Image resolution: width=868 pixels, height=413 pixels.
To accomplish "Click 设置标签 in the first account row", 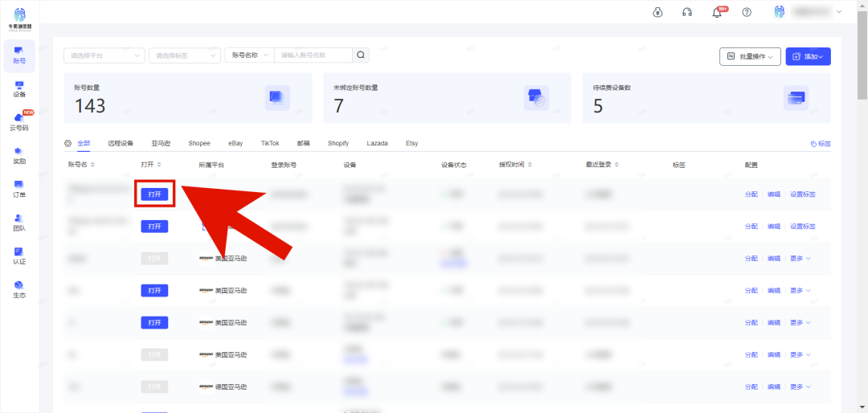I will pyautogui.click(x=803, y=194).
